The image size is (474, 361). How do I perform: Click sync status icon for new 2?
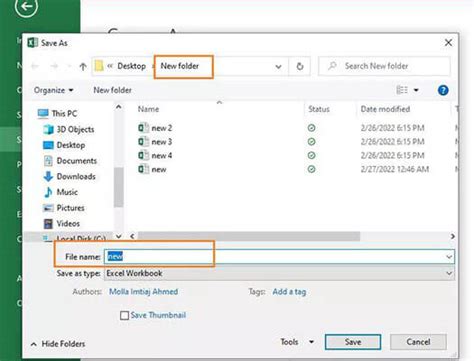(x=311, y=128)
